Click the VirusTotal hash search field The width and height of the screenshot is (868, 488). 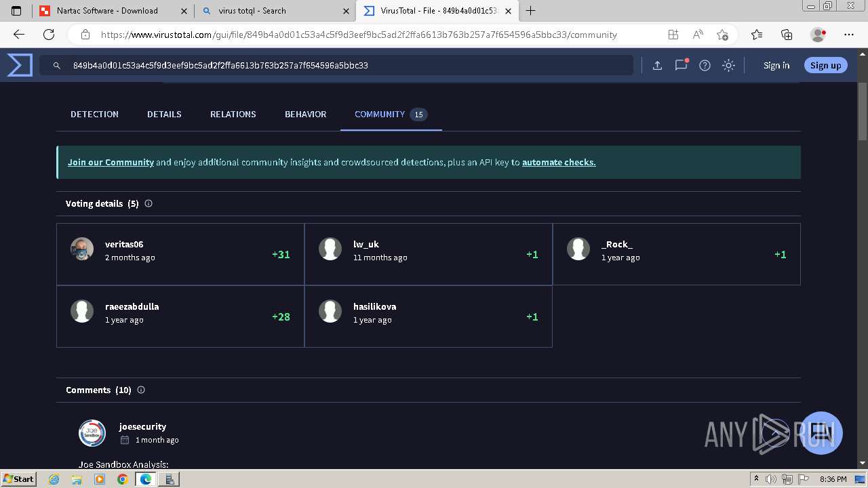(336, 66)
